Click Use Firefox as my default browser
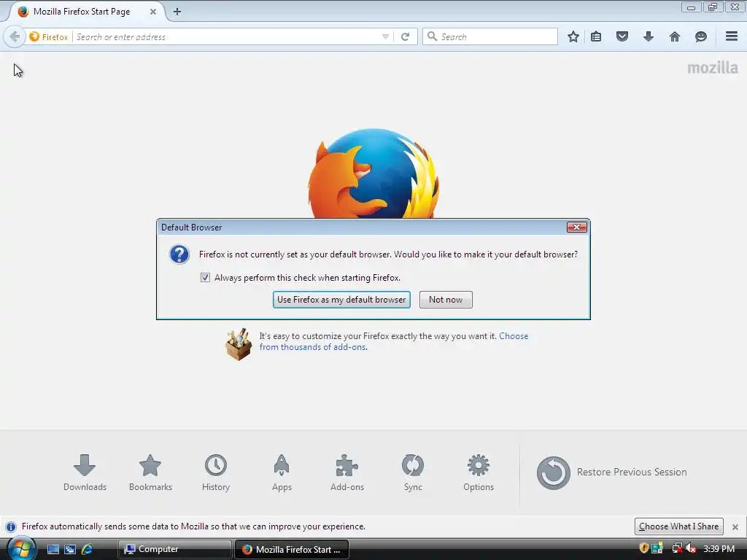747x560 pixels. tap(341, 300)
